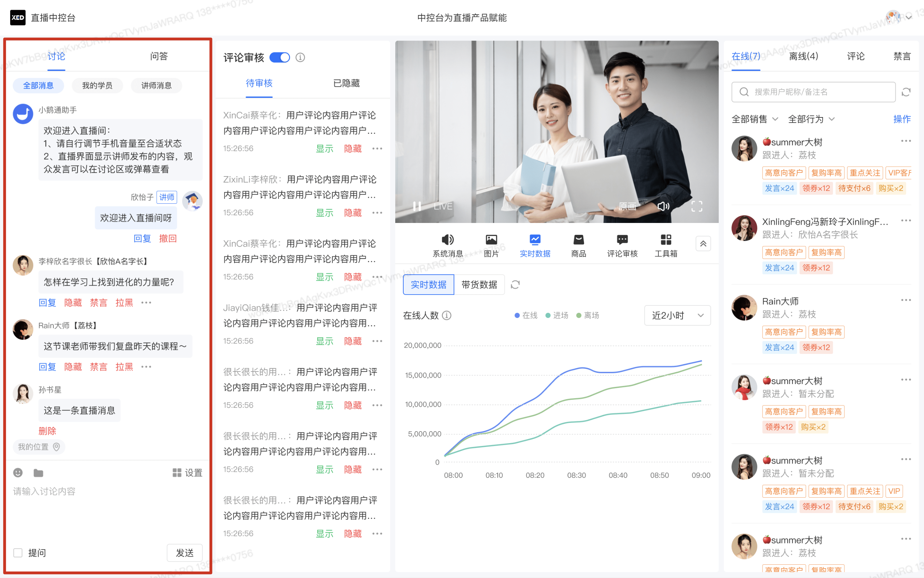The image size is (924, 578).
Task: Switch to the 问答 tab
Action: pyautogui.click(x=159, y=56)
